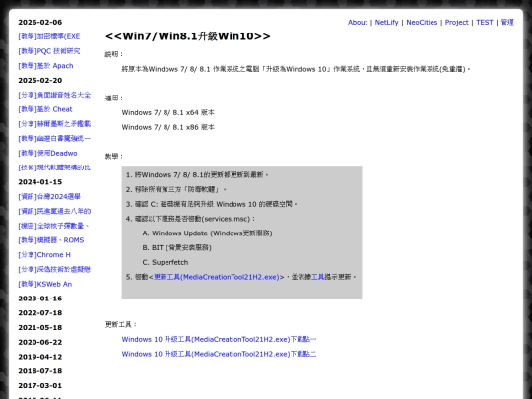Select the description paragraph under 說明

coord(297,69)
